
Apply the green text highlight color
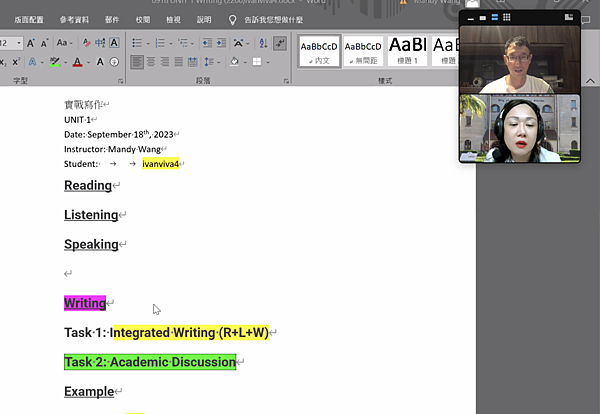(55, 62)
